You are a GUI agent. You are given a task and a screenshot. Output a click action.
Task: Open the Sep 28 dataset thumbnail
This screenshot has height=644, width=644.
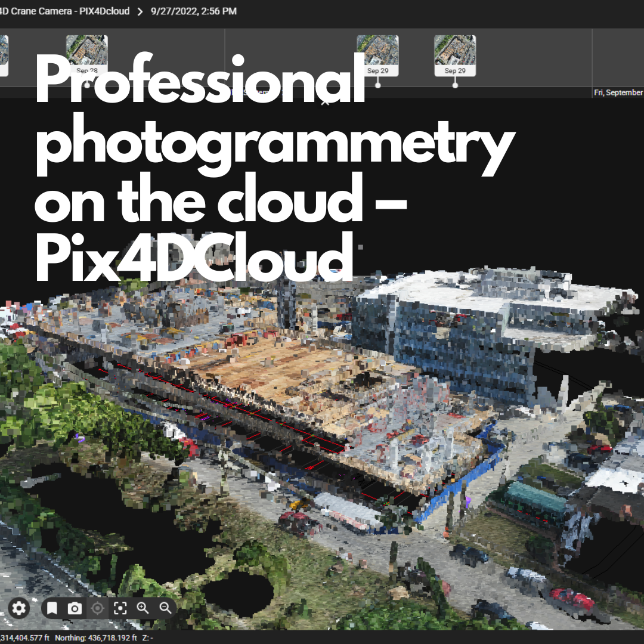coord(86,55)
